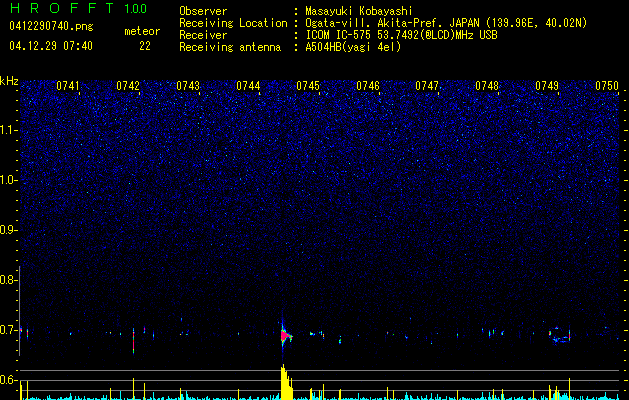Click the meteor count label
Image resolution: width=629 pixels, height=400 pixels.
[x=142, y=31]
